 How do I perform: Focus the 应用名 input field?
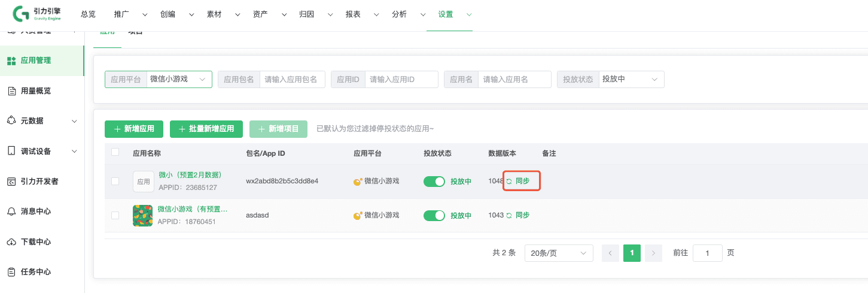(514, 79)
